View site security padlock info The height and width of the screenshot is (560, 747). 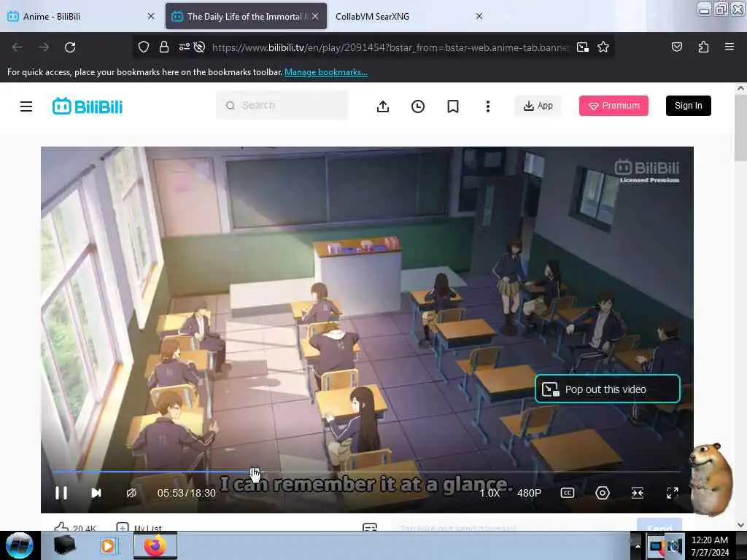pyautogui.click(x=164, y=47)
